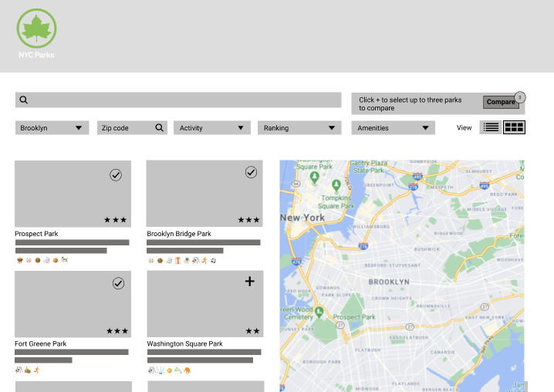Click the Fort Greene Park image placeholder

(x=73, y=304)
